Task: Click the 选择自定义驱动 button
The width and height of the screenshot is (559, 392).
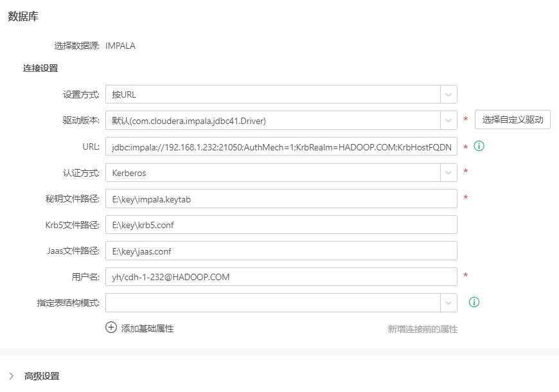Action: (512, 120)
